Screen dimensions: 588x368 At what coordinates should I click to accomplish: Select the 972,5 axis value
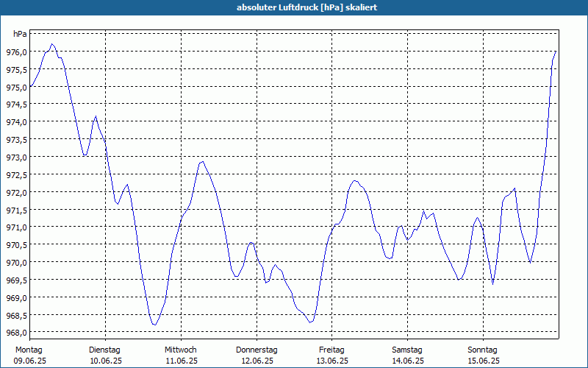tap(16, 174)
